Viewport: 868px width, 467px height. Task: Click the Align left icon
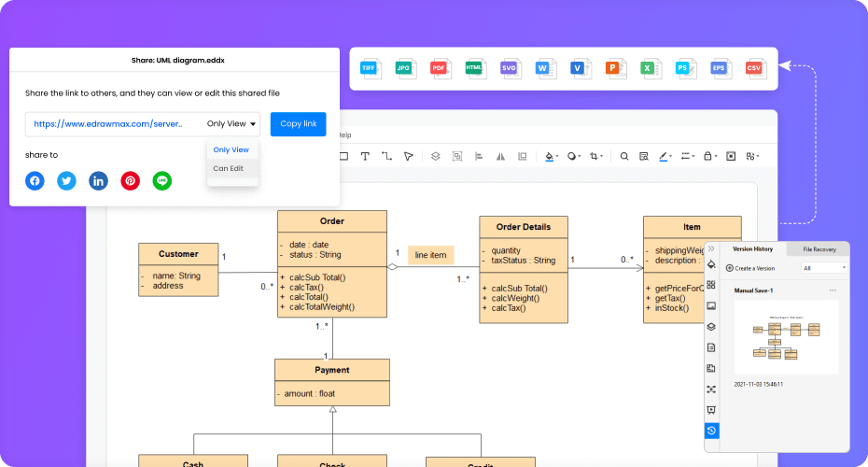point(479,156)
